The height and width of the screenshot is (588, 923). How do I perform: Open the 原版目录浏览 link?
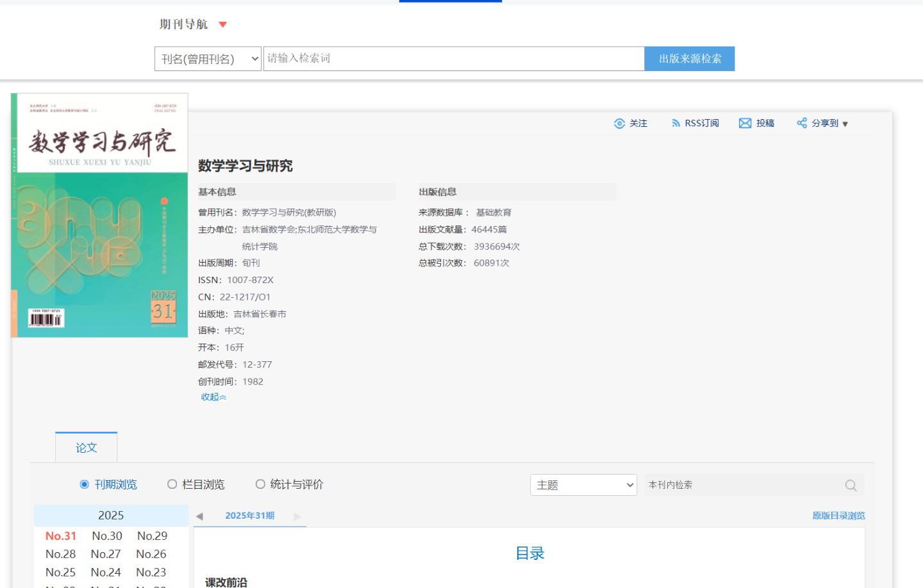coord(838,516)
